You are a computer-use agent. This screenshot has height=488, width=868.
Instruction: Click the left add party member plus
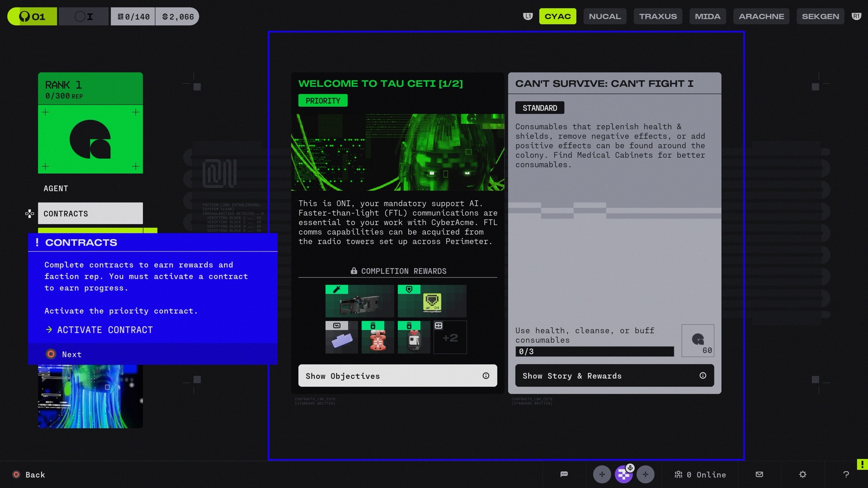[602, 474]
